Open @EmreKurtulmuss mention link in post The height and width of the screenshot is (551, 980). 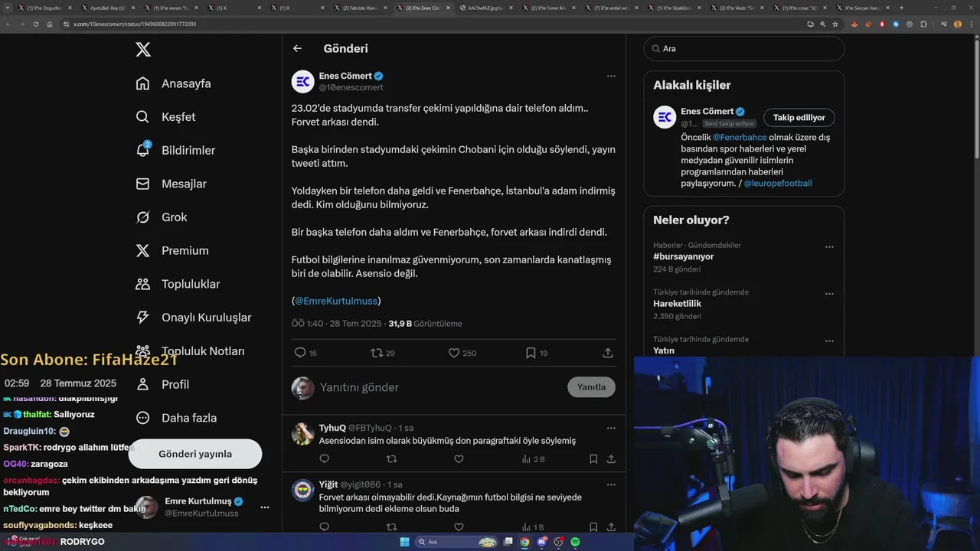(336, 301)
